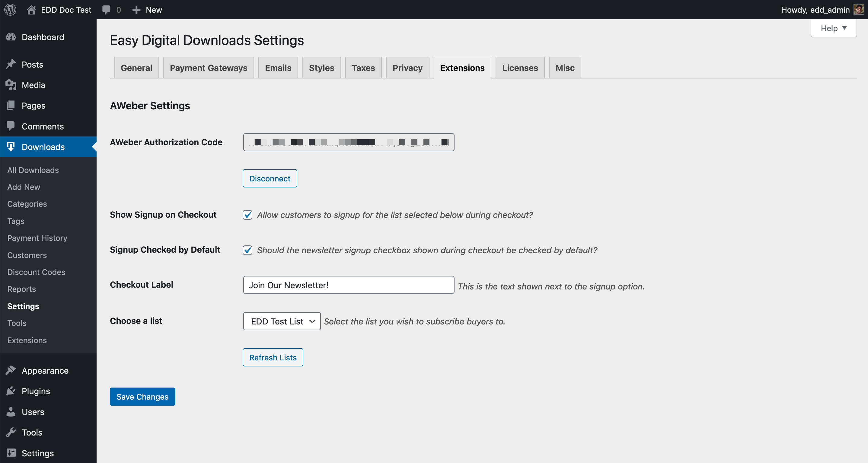Click the Posts pushpin icon
This screenshot has height=463, width=868.
point(11,64)
